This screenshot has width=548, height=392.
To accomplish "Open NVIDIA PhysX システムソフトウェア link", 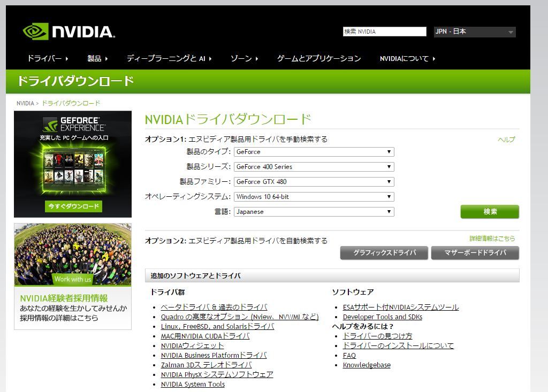I will coord(217,374).
